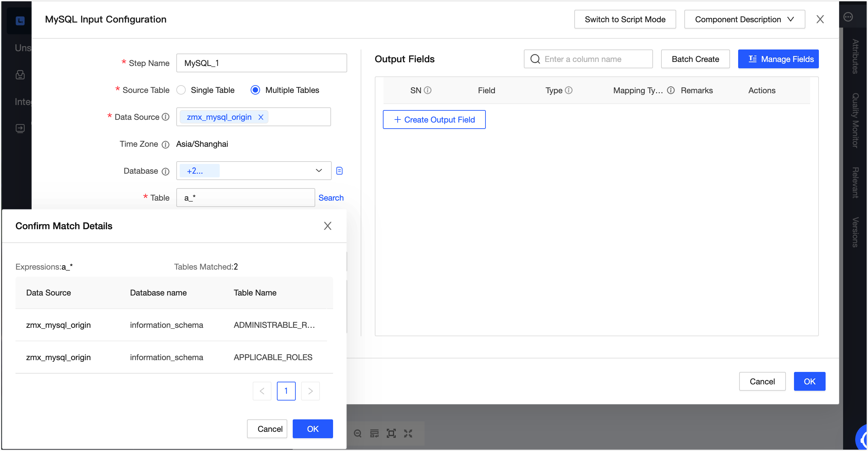The width and height of the screenshot is (868, 451).
Task: Click OK in Confirm Match Details dialog
Action: [x=313, y=429]
